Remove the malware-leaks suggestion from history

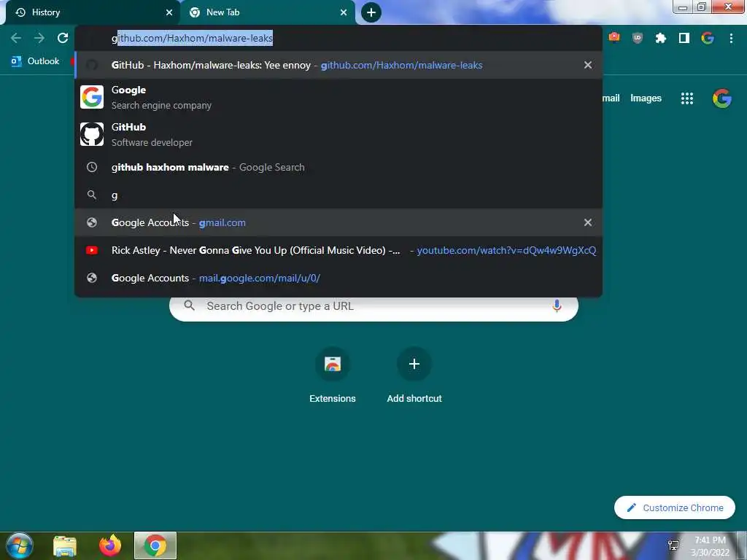[588, 65]
